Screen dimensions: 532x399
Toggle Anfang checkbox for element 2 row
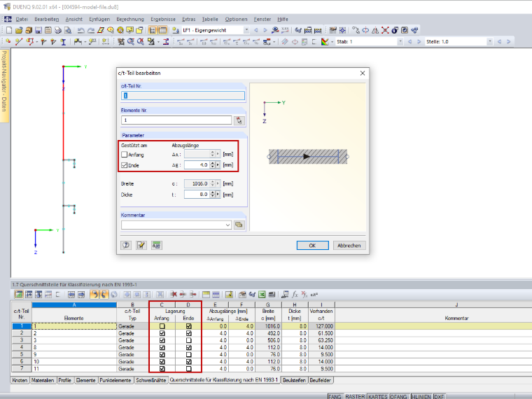click(162, 333)
